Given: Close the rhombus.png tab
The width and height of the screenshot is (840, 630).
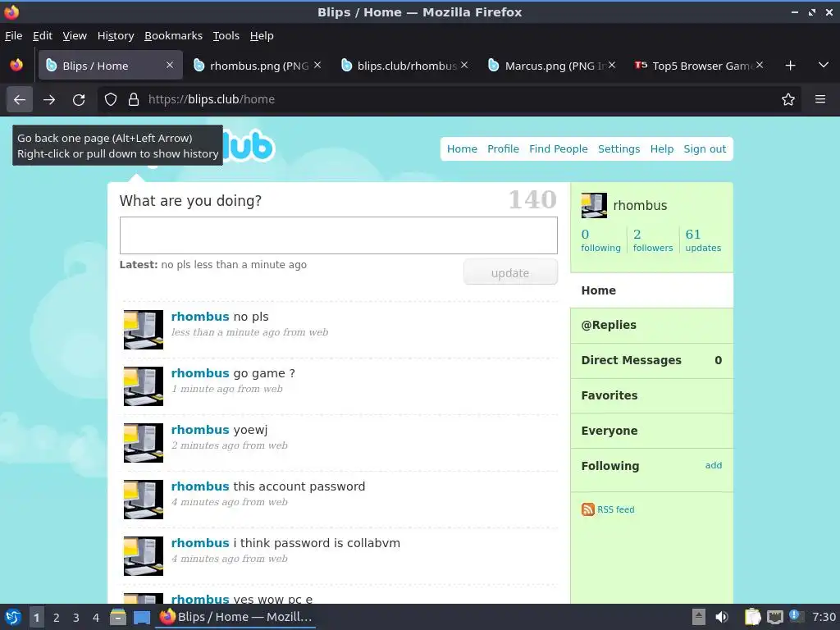Looking at the screenshot, I should point(317,66).
